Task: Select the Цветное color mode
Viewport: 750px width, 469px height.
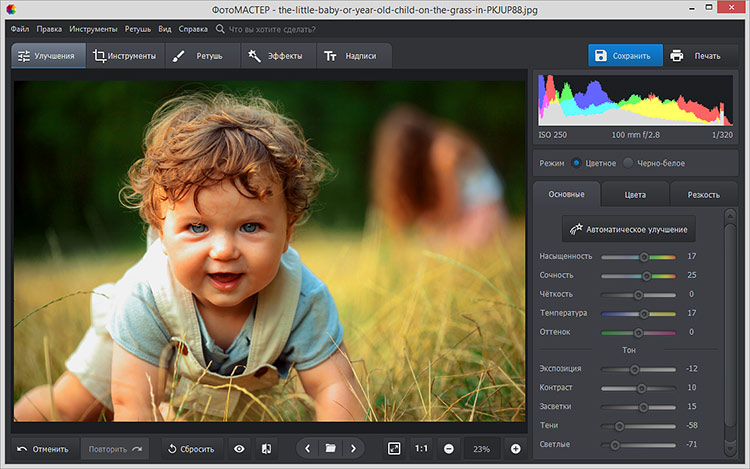Action: pyautogui.click(x=577, y=162)
